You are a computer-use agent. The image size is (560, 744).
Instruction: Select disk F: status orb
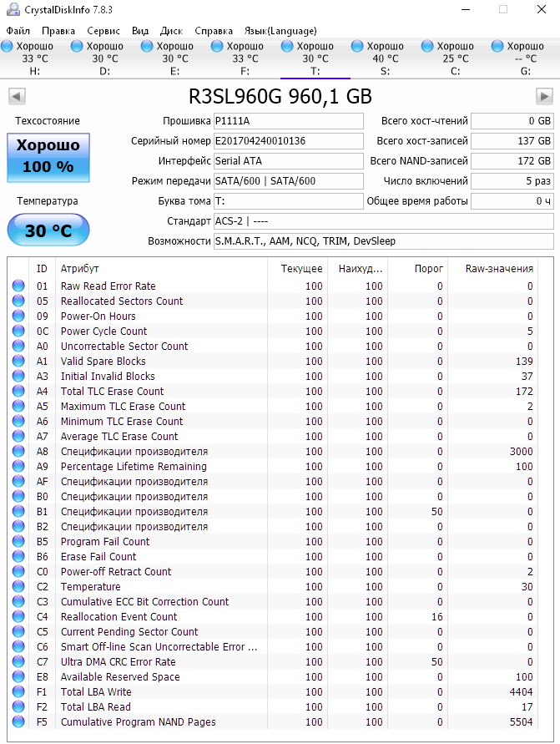(217, 46)
